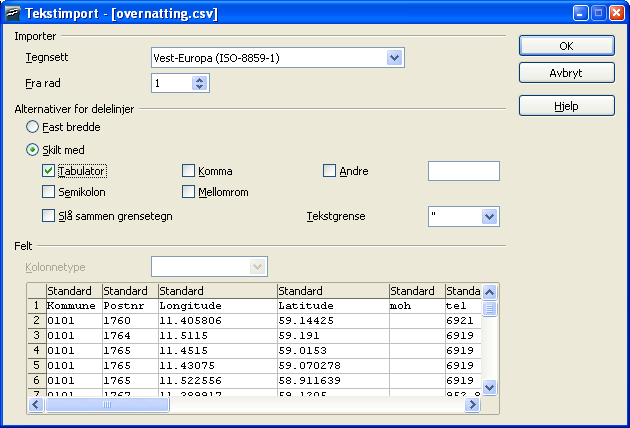The width and height of the screenshot is (630, 428).
Task: Decrease the Fra rad spinner value
Action: pos(200,88)
